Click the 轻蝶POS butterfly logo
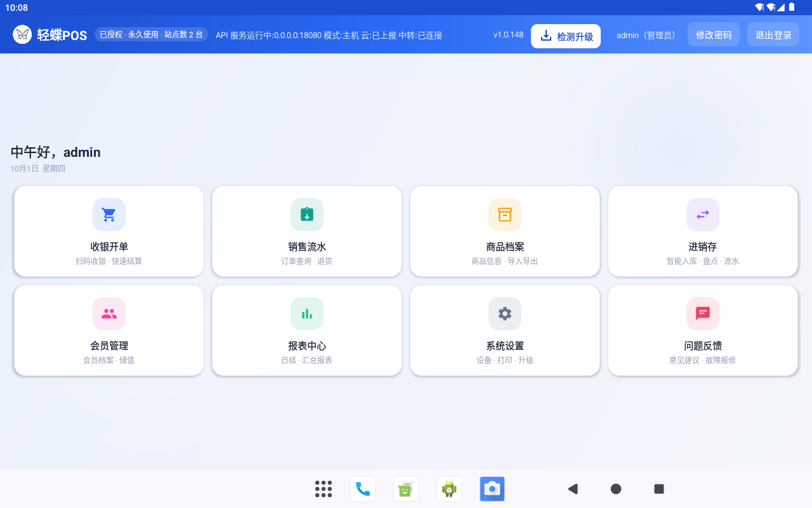The image size is (812, 508). (x=22, y=35)
